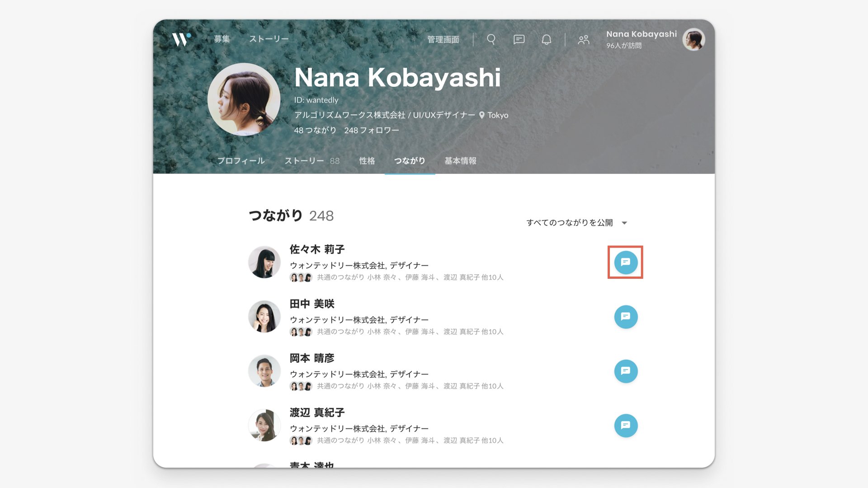Open the 募集 menu item
868x488 pixels.
point(222,39)
